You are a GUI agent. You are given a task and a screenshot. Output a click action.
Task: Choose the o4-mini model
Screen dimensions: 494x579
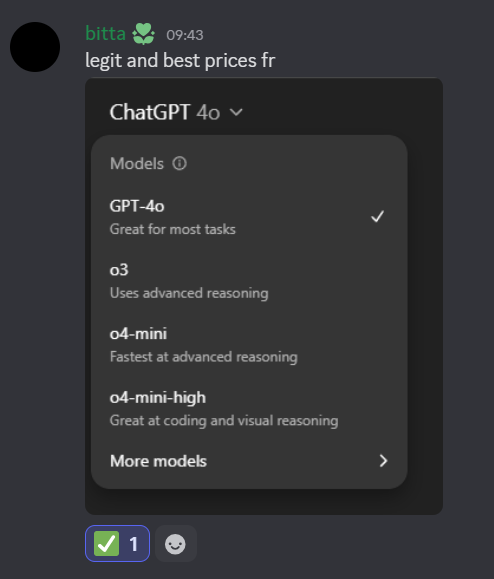[x=249, y=345]
